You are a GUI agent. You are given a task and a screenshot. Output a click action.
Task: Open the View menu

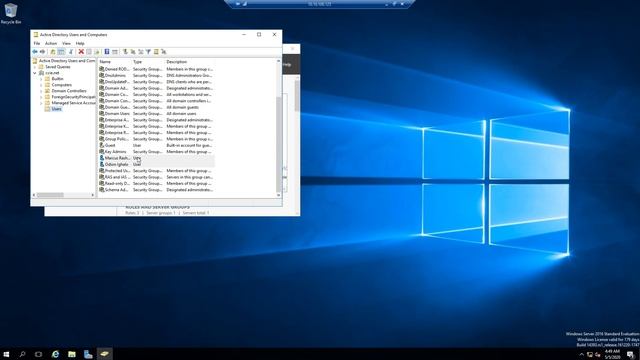click(66, 43)
